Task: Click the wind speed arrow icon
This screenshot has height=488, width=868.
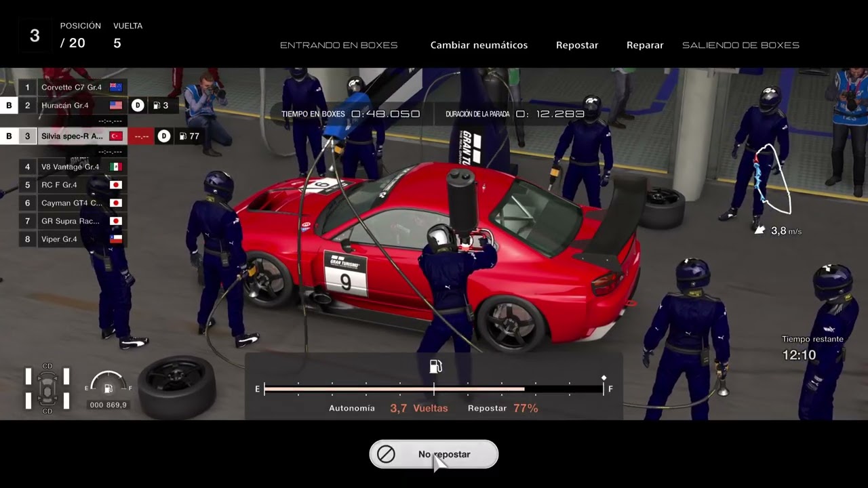Action: tap(760, 230)
